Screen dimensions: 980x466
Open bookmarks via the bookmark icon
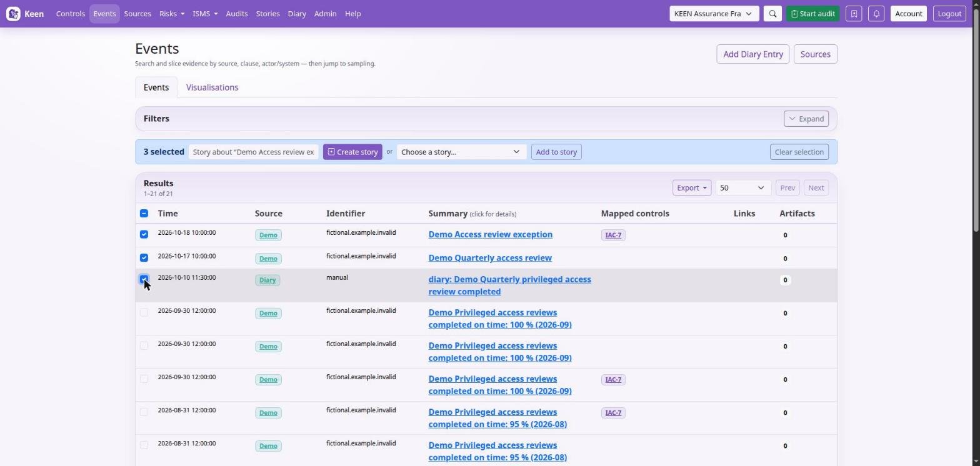click(x=854, y=14)
